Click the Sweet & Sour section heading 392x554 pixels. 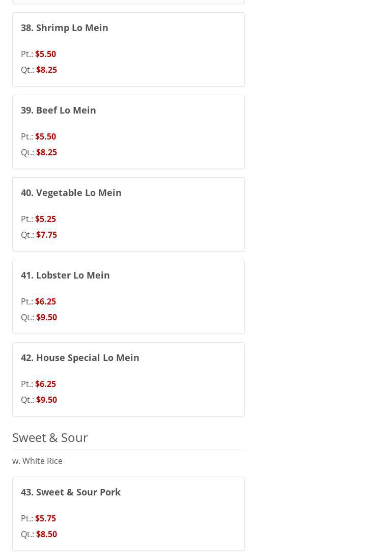click(50, 437)
